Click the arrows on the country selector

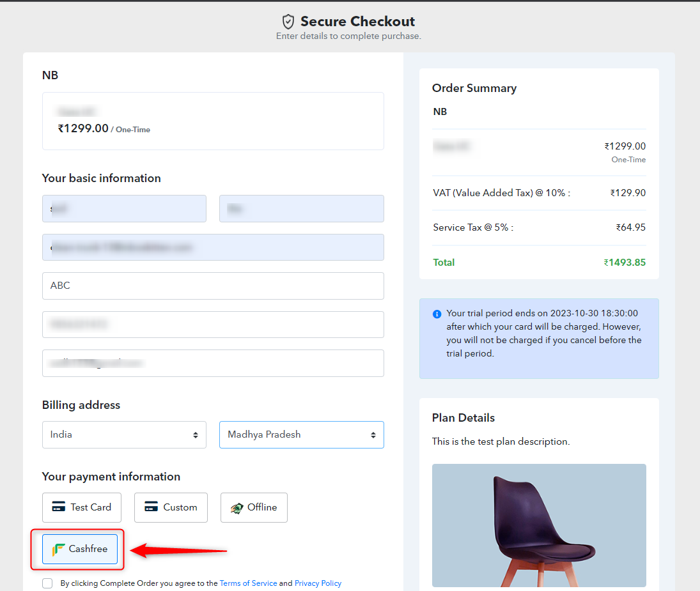(x=196, y=435)
